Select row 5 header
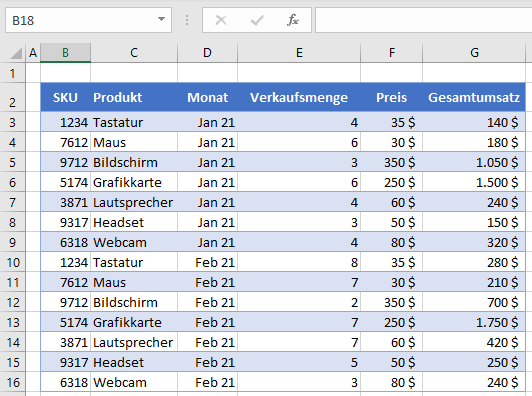This screenshot has height=396, width=532. click(x=13, y=162)
